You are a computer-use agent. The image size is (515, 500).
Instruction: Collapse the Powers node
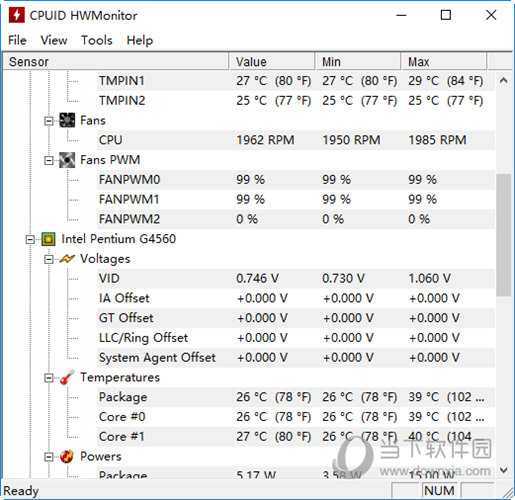click(49, 457)
